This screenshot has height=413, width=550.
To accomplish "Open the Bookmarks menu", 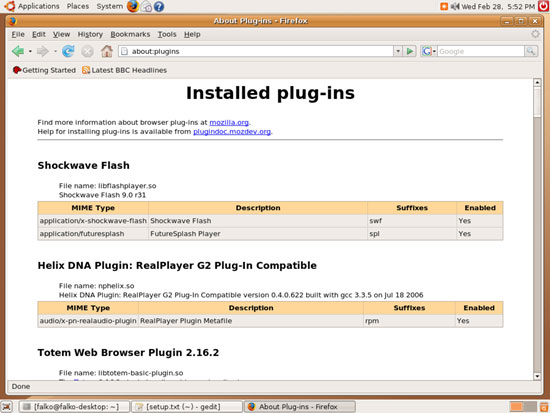I will coord(130,34).
